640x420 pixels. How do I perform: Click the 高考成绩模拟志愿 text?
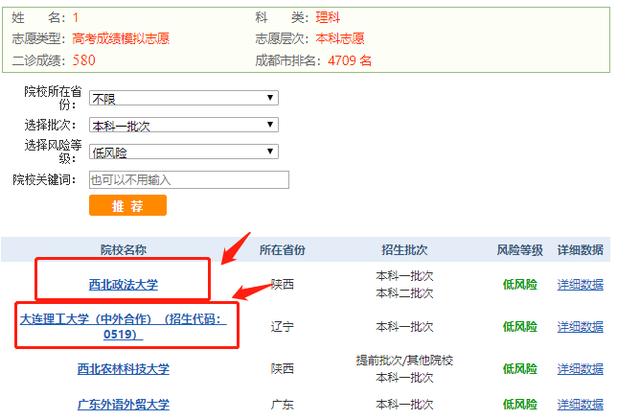pos(121,38)
